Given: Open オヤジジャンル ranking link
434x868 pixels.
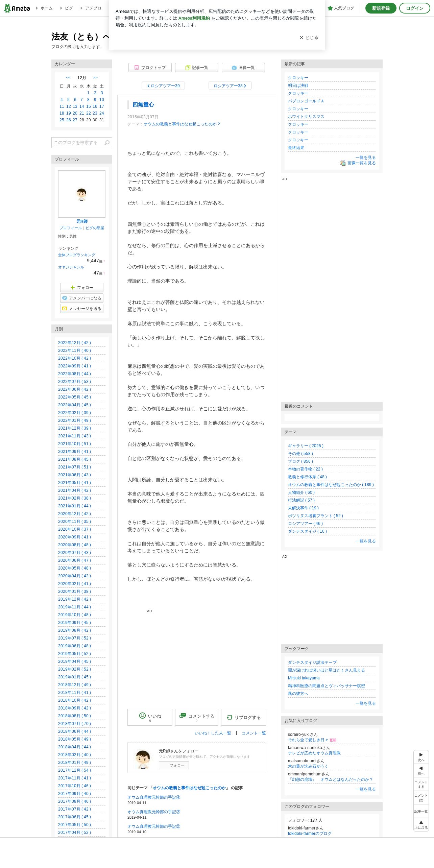Looking at the screenshot, I should pyautogui.click(x=71, y=267).
